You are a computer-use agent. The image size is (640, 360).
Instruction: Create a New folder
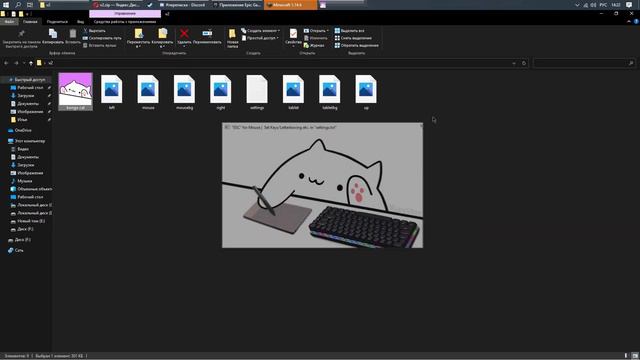pyautogui.click(x=232, y=38)
